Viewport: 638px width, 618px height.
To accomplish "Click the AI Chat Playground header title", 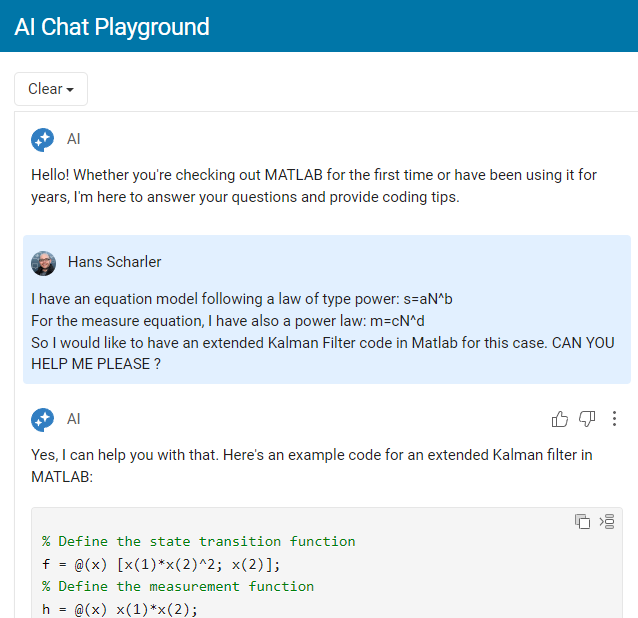I will (112, 27).
